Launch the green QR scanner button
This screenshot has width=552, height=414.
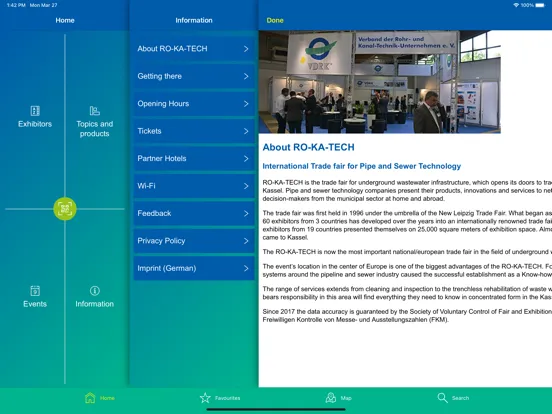(x=65, y=209)
